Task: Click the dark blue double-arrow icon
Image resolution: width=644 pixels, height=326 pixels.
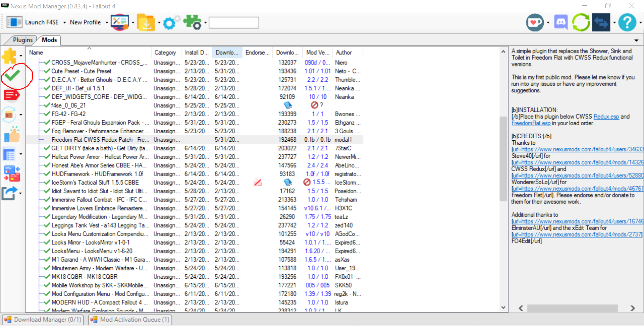Action: click(601, 22)
